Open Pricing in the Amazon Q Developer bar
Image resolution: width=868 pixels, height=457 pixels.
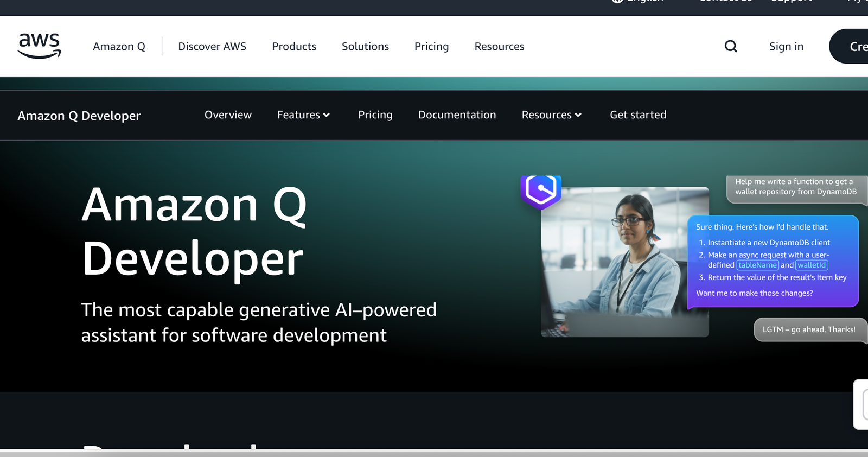pos(375,115)
